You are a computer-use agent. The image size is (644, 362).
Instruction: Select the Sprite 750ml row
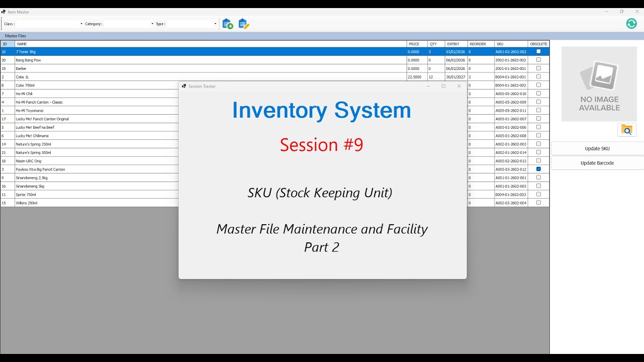(x=90, y=194)
